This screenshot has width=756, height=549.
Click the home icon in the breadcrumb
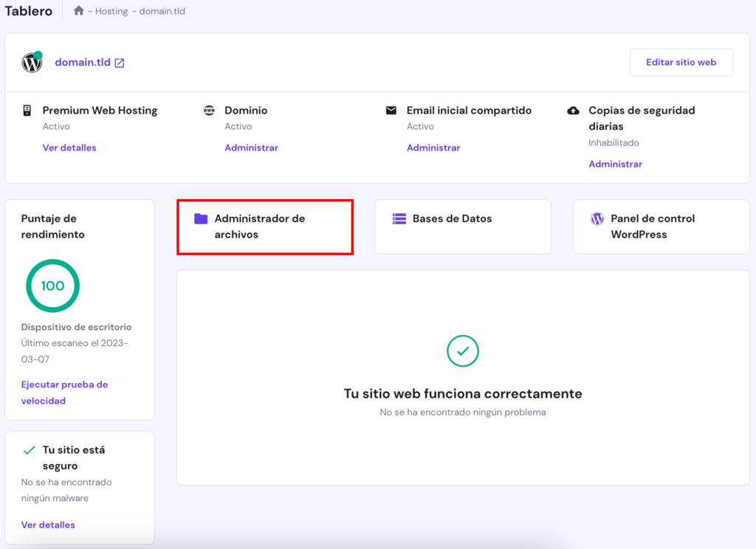(80, 11)
